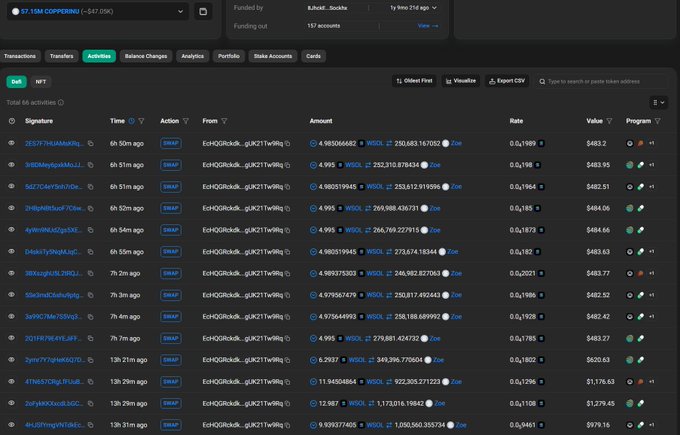Click the amount circle icon beside 4.985066682
680x435 pixels.
(313, 143)
